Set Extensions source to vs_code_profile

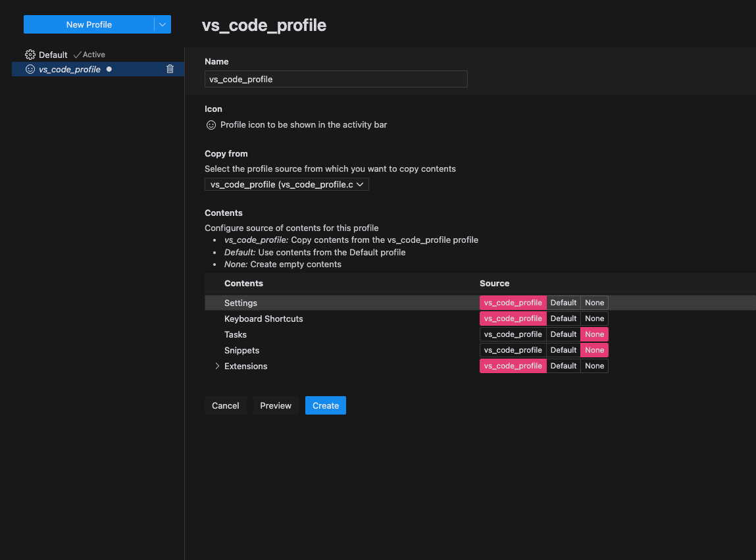click(513, 366)
